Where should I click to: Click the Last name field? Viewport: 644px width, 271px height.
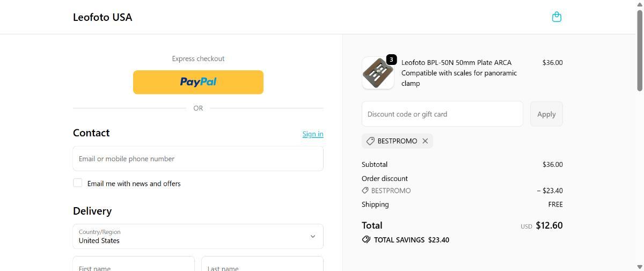click(x=262, y=265)
